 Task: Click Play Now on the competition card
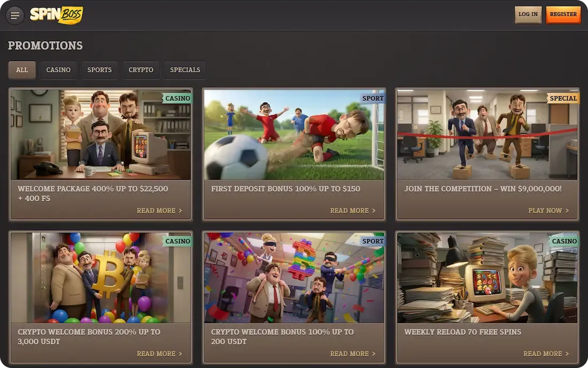click(x=548, y=211)
